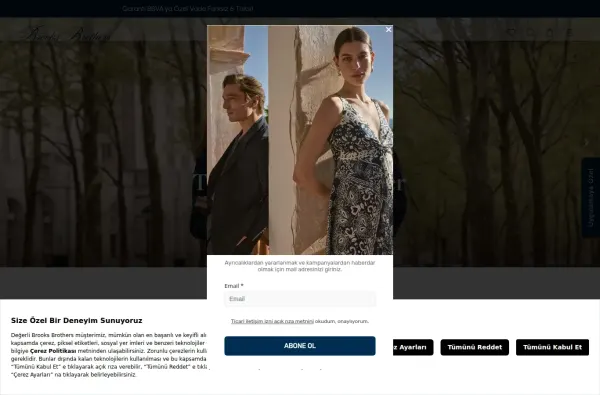Click the 'Ayrıcalıklardan yararlanmak' popup description text
Screen dimensions: 600x395
[x=300, y=266]
